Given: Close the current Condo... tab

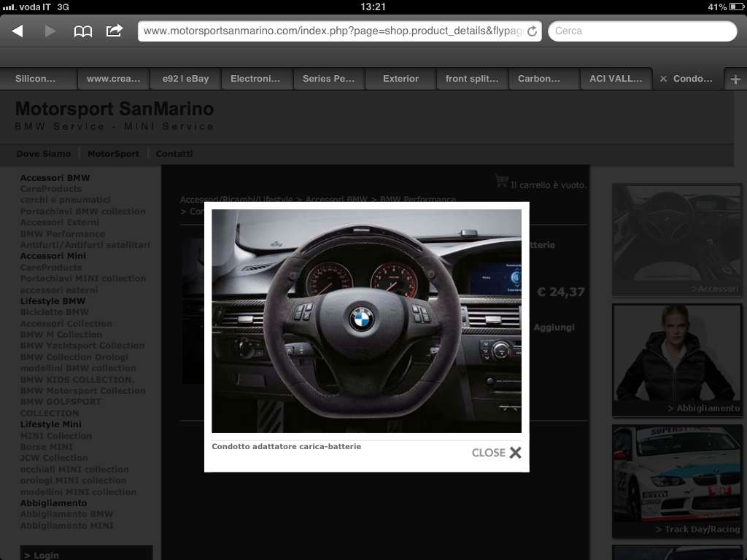Looking at the screenshot, I should pyautogui.click(x=663, y=79).
